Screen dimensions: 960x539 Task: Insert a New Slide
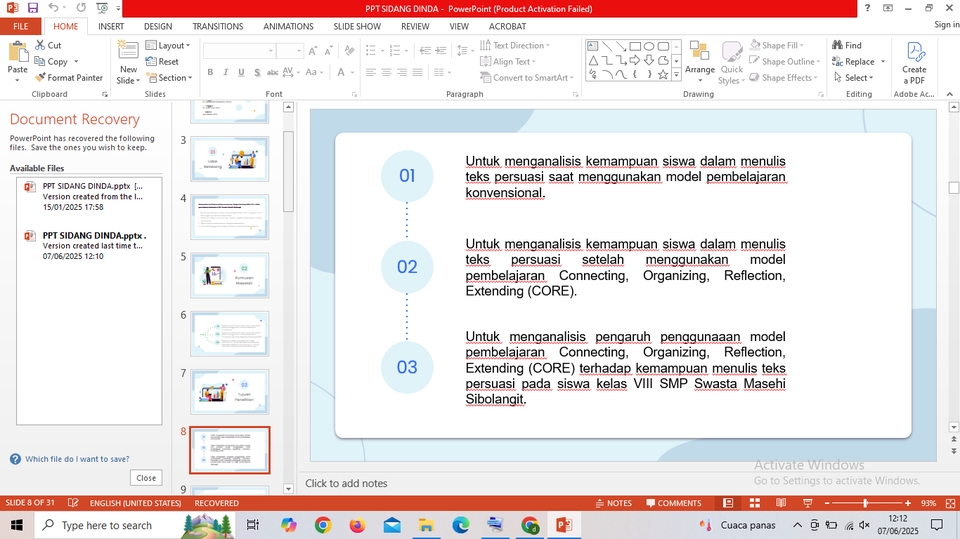pyautogui.click(x=129, y=63)
